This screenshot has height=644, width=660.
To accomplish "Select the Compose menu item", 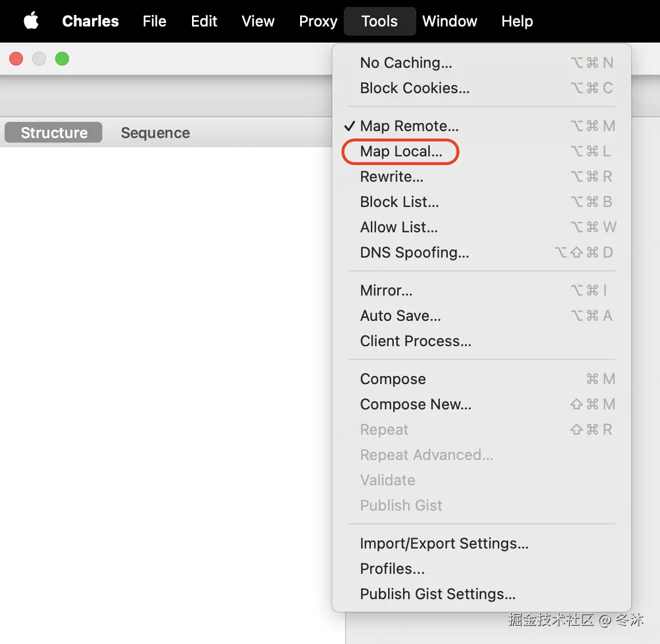I will pyautogui.click(x=482, y=379).
